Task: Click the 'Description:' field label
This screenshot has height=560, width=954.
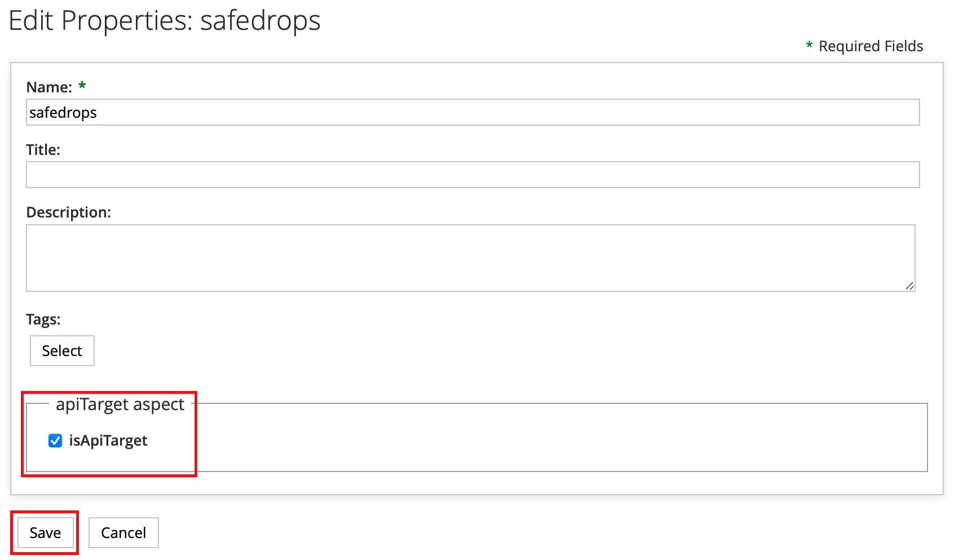Action: click(68, 212)
